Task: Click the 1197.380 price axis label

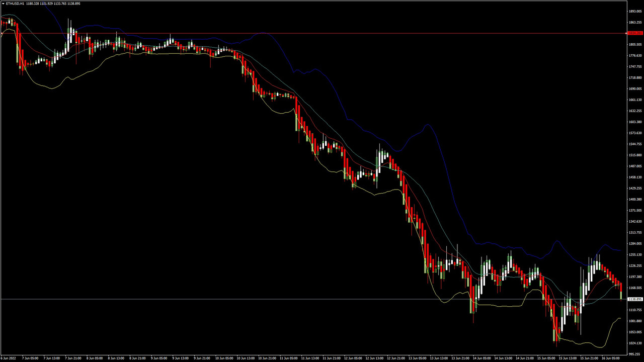Action: [635, 277]
